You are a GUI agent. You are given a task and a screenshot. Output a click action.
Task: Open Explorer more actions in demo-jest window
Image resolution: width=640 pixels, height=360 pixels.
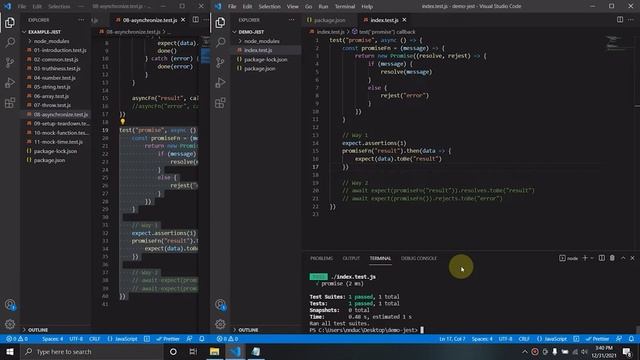point(291,20)
